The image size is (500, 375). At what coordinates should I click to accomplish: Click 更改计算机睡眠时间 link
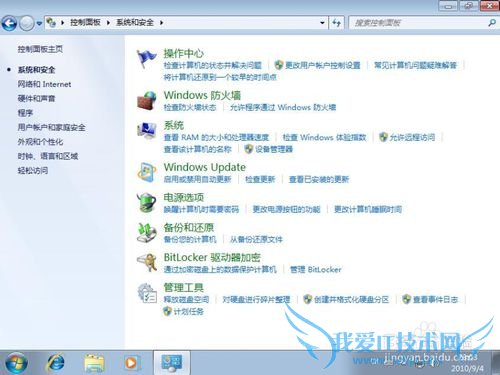368,209
